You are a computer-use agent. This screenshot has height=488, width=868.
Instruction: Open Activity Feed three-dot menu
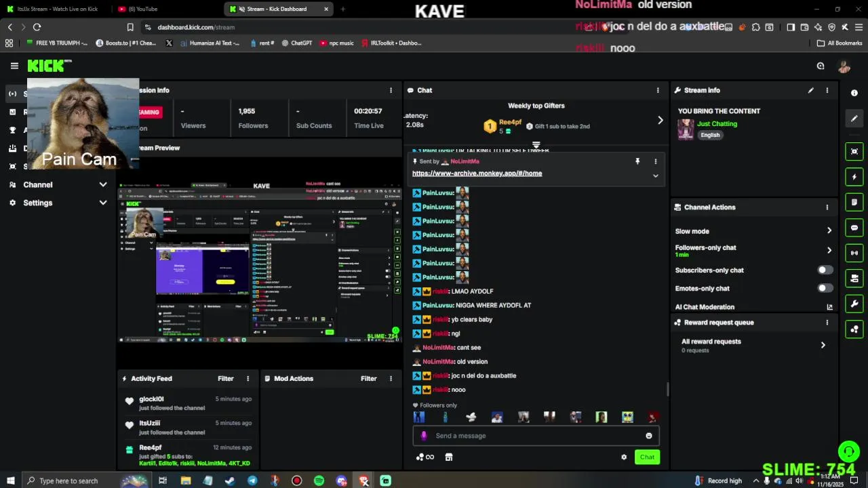(248, 379)
